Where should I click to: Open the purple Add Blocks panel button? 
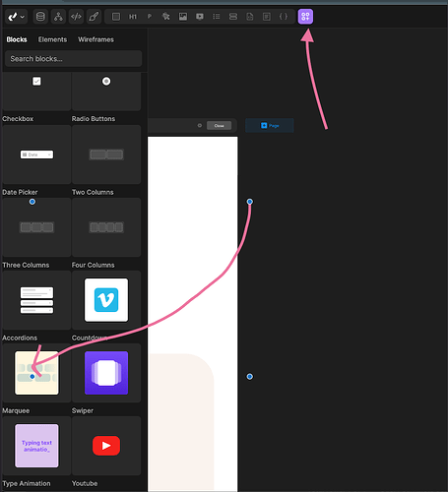click(x=305, y=17)
